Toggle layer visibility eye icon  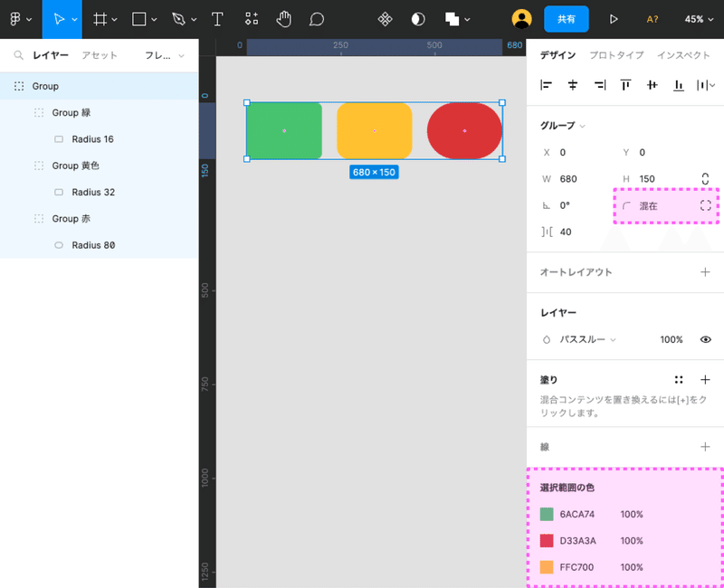[x=705, y=340]
